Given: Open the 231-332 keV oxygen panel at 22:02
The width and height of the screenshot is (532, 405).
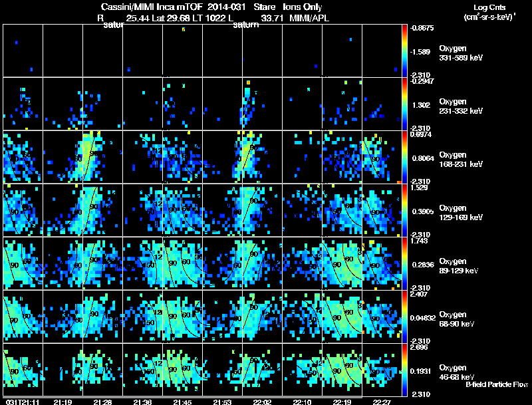Looking at the screenshot, I should pos(262,104).
